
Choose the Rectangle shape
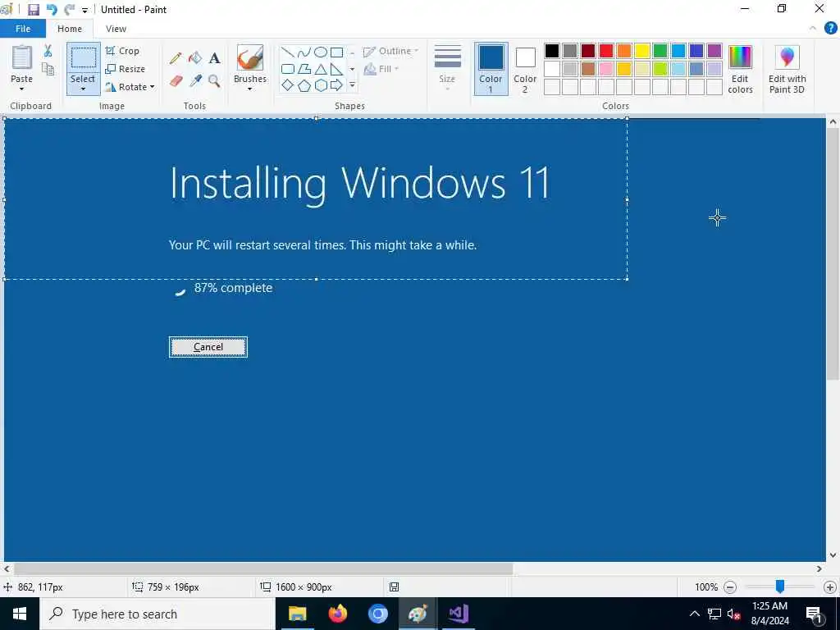coord(336,52)
